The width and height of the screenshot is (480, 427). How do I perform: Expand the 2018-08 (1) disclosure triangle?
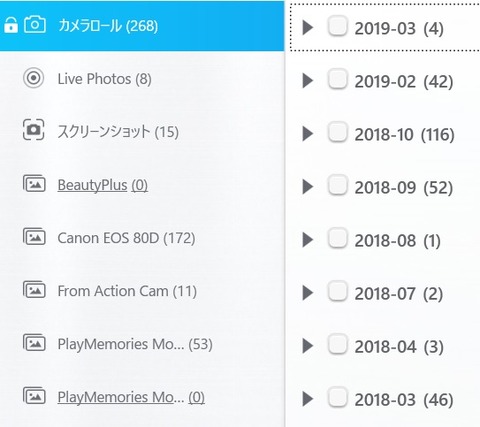click(x=308, y=240)
